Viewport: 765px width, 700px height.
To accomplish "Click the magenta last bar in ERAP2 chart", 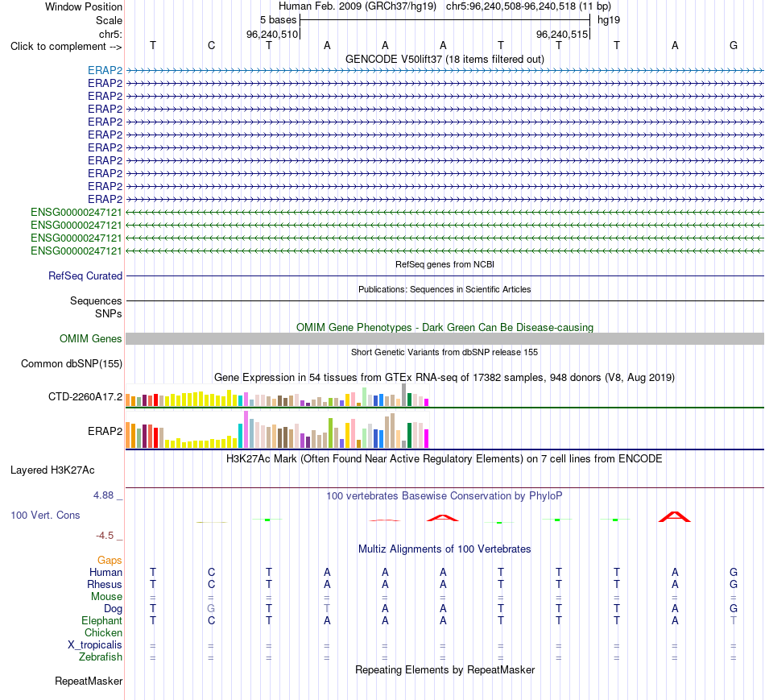I will 427,438.
